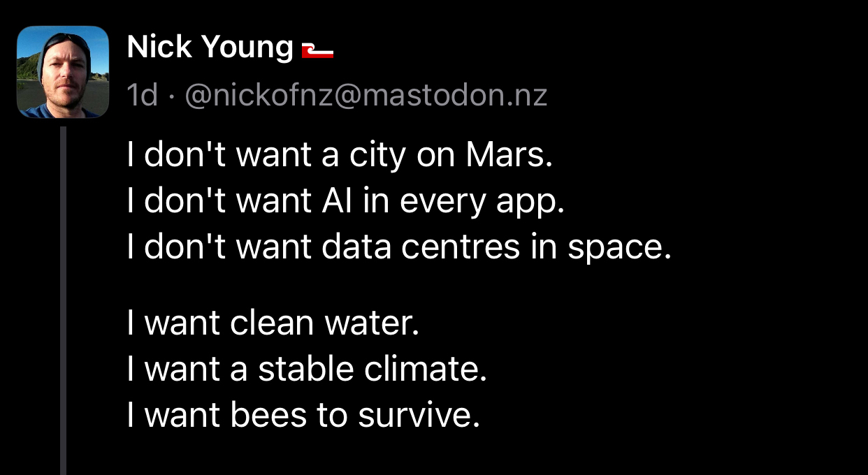Click the 'I want clean water.' line
The image size is (868, 475).
(x=273, y=323)
